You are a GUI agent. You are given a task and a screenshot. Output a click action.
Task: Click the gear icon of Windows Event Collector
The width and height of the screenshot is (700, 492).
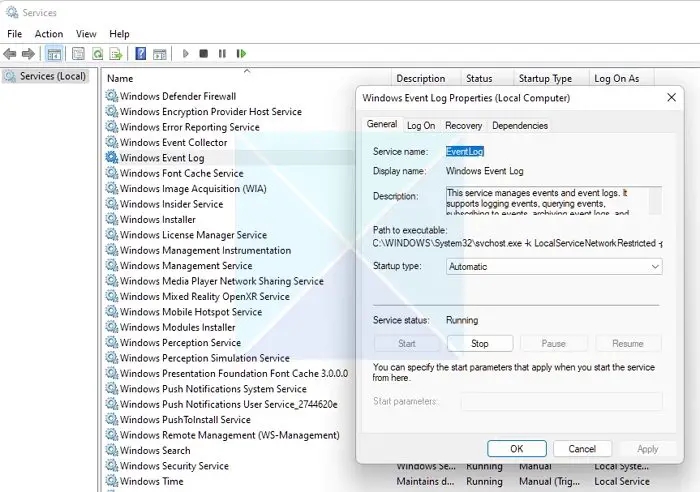pyautogui.click(x=112, y=142)
